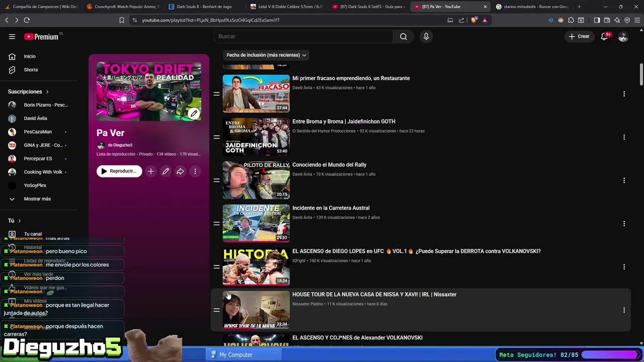644x362 pixels.
Task: Open the Brave Shields lion icon
Action: coord(473,20)
